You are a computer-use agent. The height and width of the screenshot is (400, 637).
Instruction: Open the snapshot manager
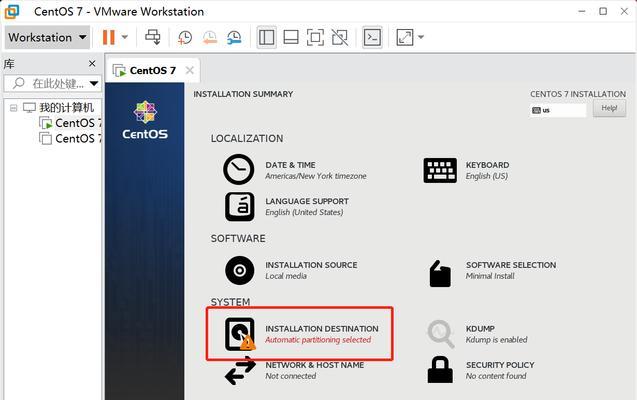(x=234, y=37)
